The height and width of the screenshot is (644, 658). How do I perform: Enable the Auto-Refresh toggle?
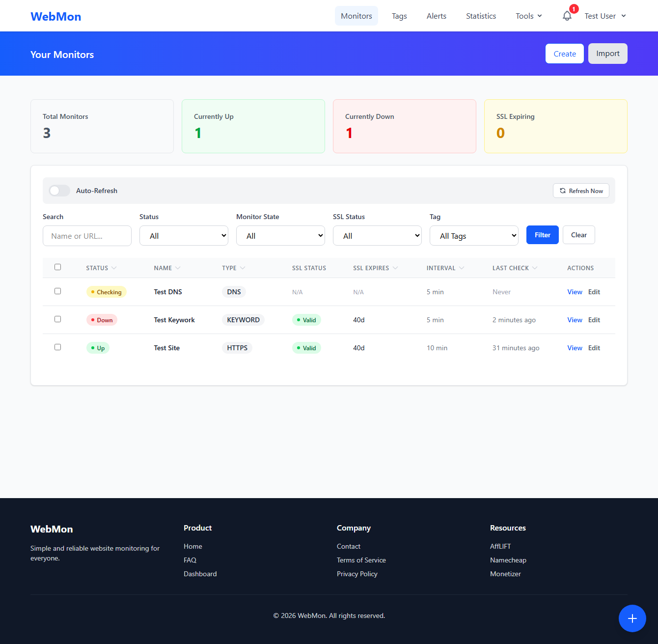point(59,191)
